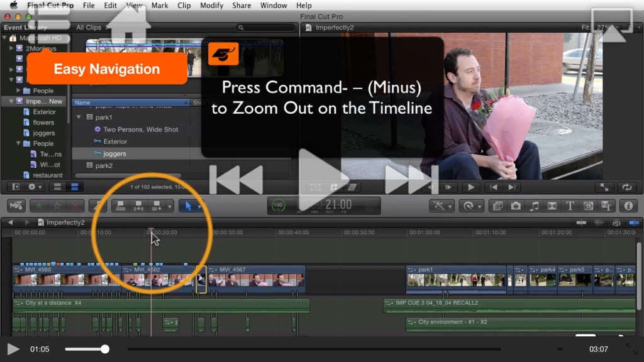The image size is (644, 362).
Task: Choose the blue Select arrow tool
Action: [187, 206]
